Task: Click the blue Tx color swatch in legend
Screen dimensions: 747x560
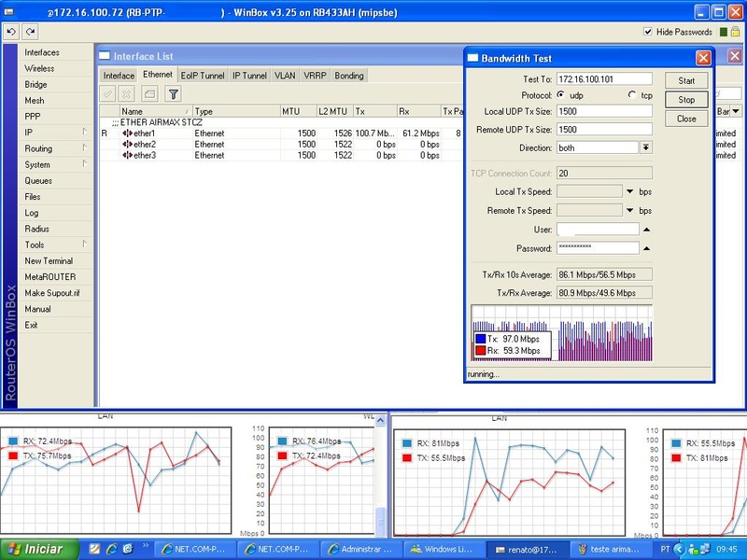Action: point(481,339)
